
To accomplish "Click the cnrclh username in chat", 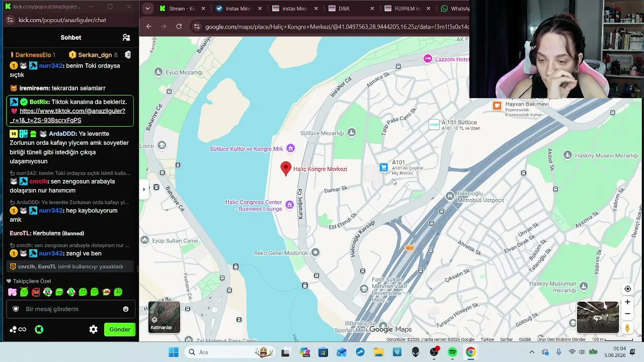I will click(39, 182).
